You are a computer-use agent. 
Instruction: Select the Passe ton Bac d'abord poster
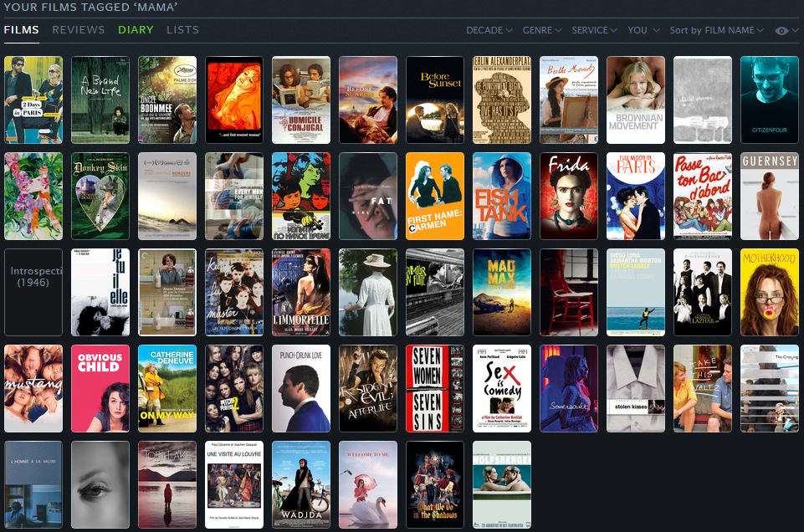(703, 197)
